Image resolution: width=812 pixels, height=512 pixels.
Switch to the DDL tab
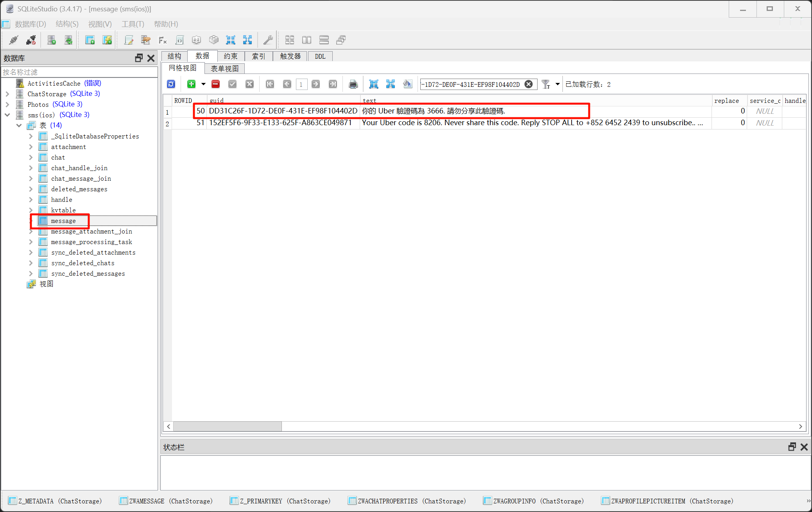(320, 56)
